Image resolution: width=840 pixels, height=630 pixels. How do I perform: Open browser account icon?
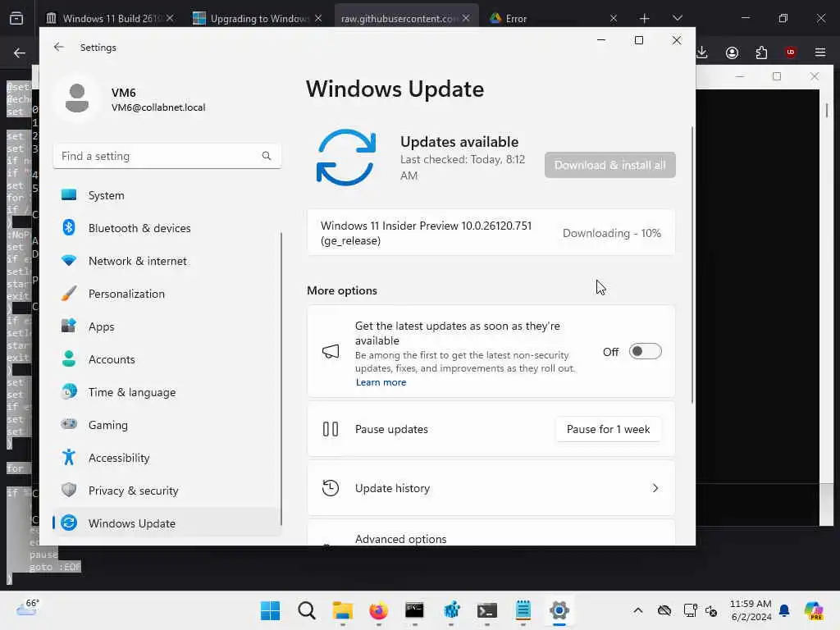[x=732, y=52]
